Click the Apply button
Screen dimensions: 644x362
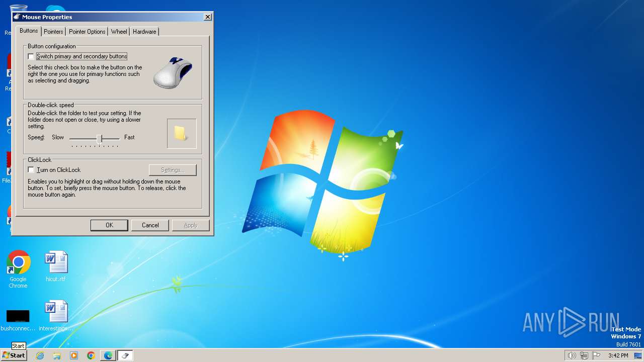191,225
